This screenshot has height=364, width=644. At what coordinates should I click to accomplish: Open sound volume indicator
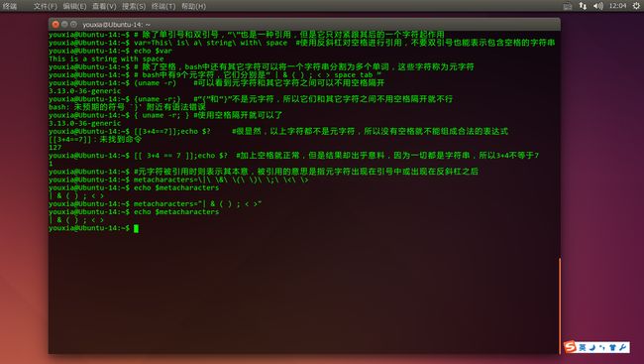pyautogui.click(x=598, y=6)
